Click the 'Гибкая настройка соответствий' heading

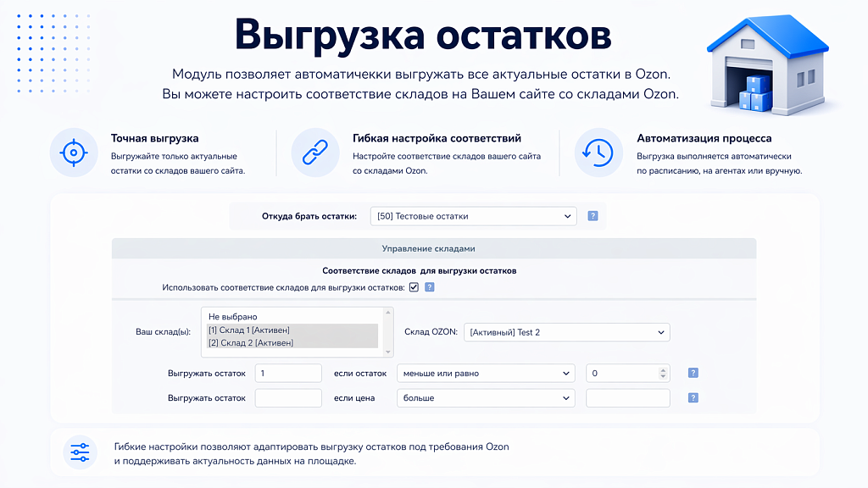tap(437, 138)
